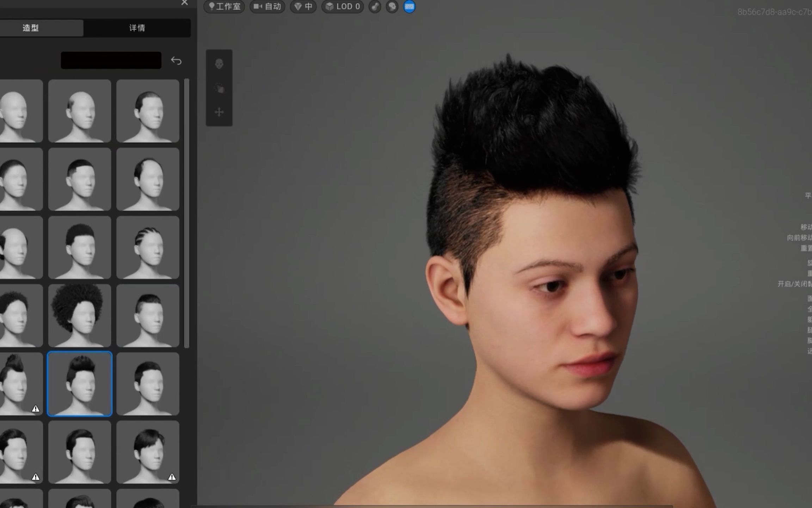
Task: Select the blend tool icon in viewport toolbar
Action: [x=219, y=88]
